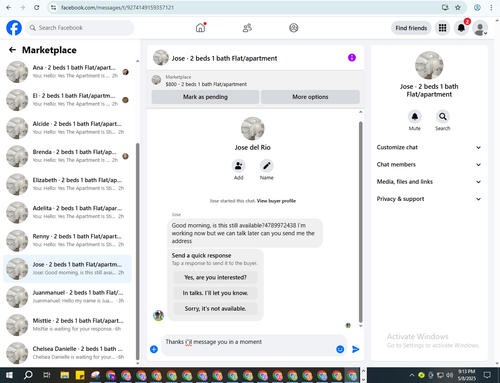Screen dimensions: 500x383
Task: Expand the Chat members section
Action: pos(429,164)
